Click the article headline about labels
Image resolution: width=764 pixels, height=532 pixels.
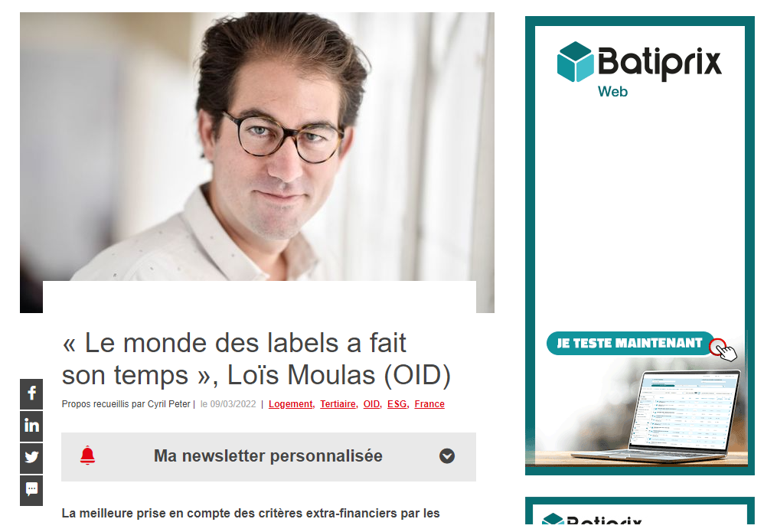coord(256,359)
